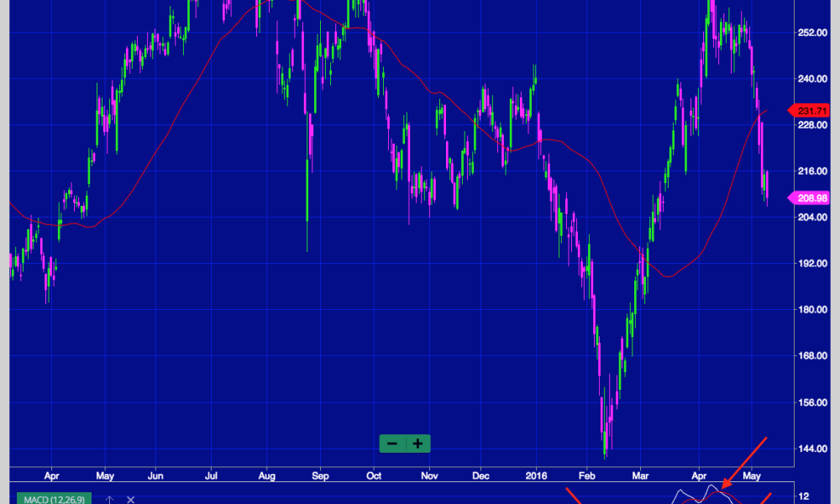Viewport: 840px width, 504px height.
Task: Move the MACD pane up with arrow icon
Action: tap(108, 500)
